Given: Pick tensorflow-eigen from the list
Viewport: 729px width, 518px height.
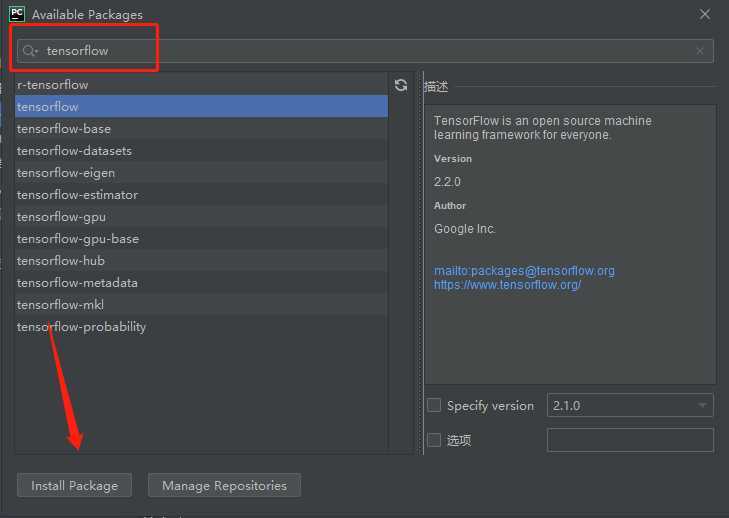Looking at the screenshot, I should [x=201, y=173].
